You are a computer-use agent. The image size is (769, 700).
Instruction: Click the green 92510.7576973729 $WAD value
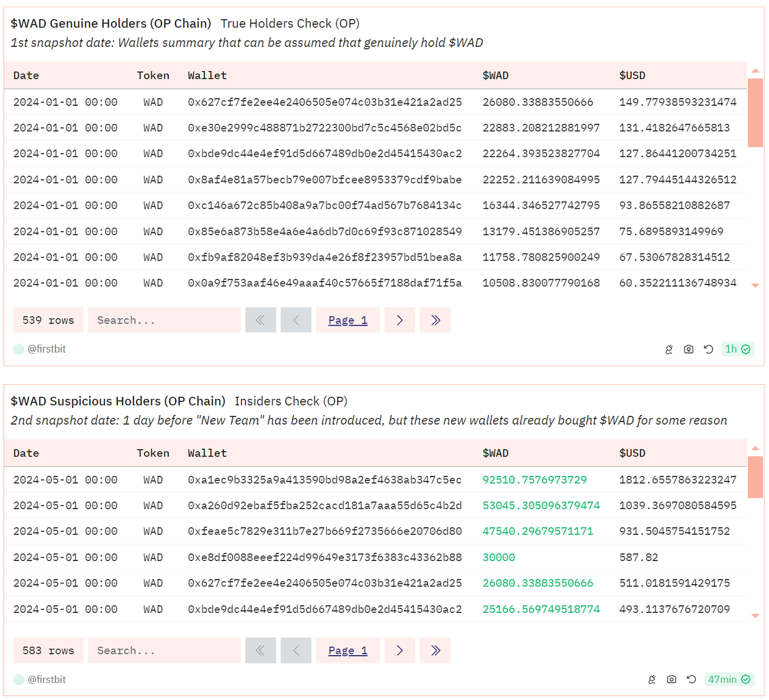point(534,480)
